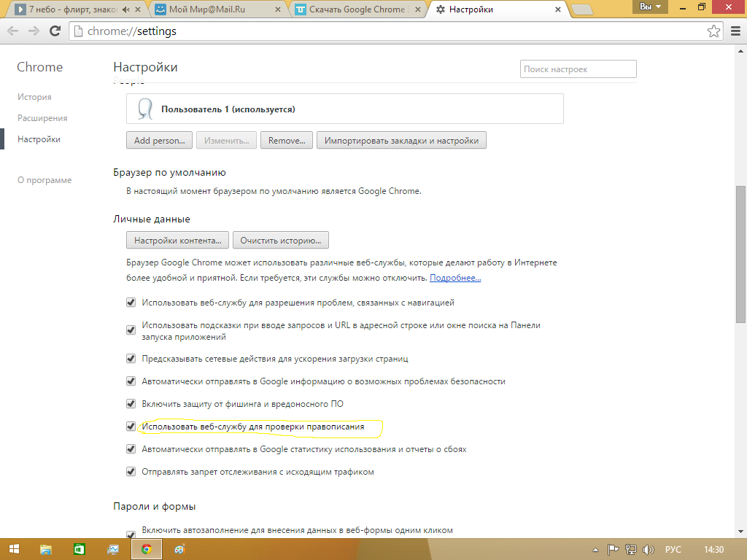Image resolution: width=747 pixels, height=560 pixels.
Task: Open the Action Center flag icon
Action: point(613,550)
